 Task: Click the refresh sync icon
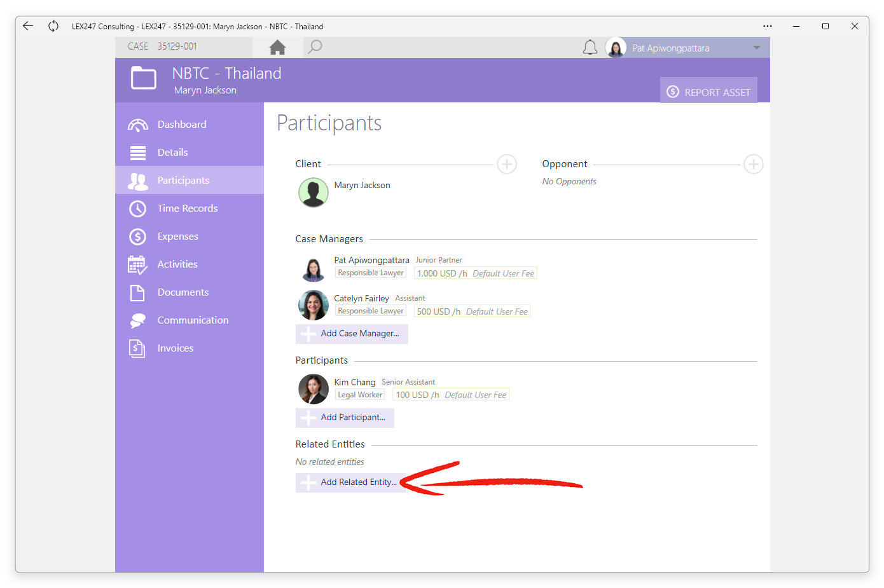coord(53,26)
